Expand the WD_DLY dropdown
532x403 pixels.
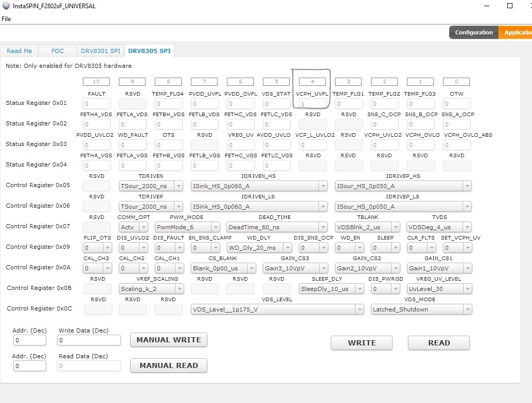[259, 248]
